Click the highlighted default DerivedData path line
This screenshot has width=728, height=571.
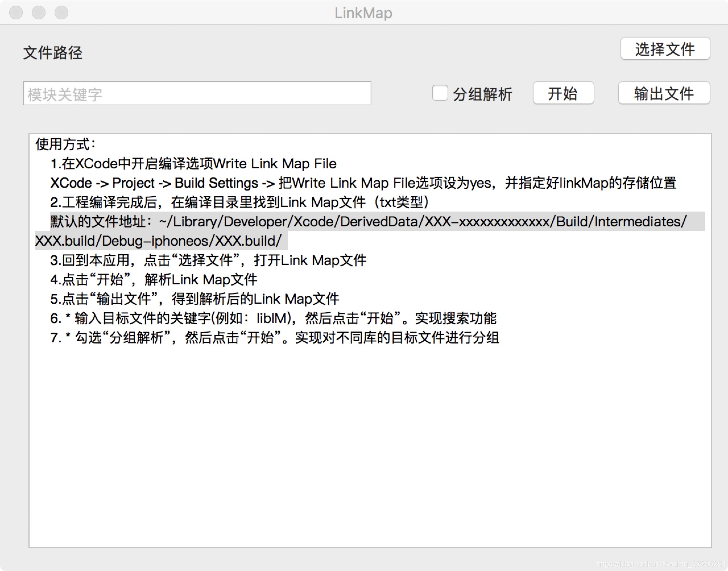pyautogui.click(x=368, y=222)
